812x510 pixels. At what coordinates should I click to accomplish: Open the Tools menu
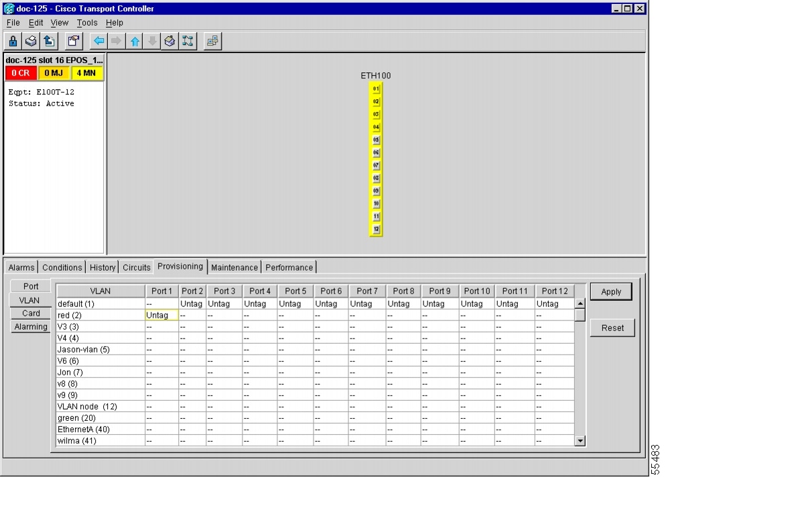click(x=87, y=23)
